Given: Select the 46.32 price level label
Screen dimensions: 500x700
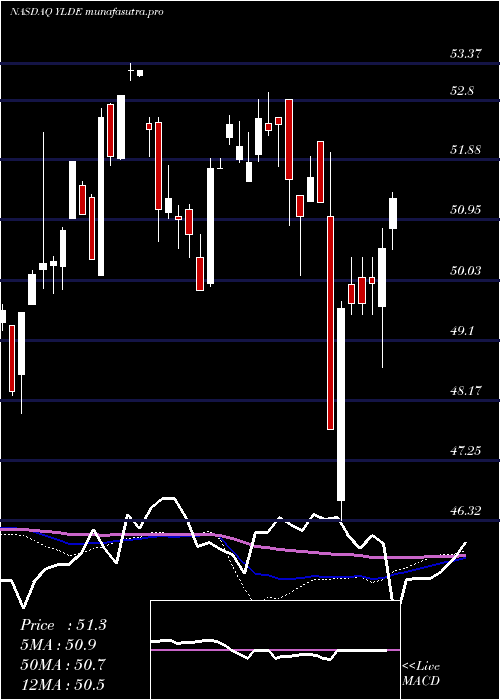Looking at the screenshot, I should (x=466, y=510).
